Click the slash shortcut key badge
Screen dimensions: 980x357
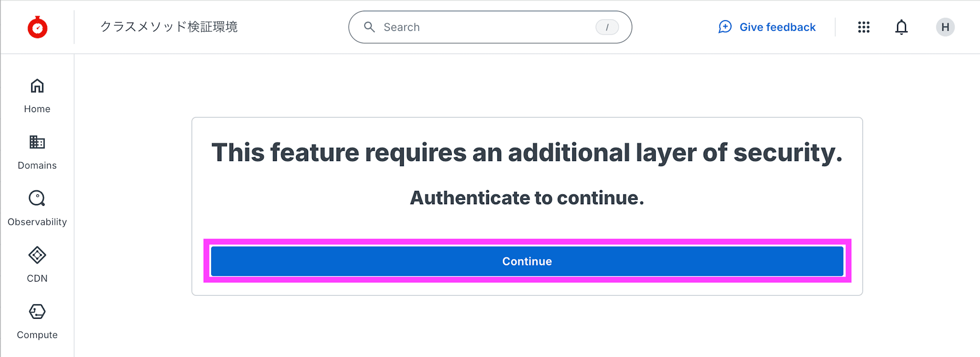click(607, 27)
